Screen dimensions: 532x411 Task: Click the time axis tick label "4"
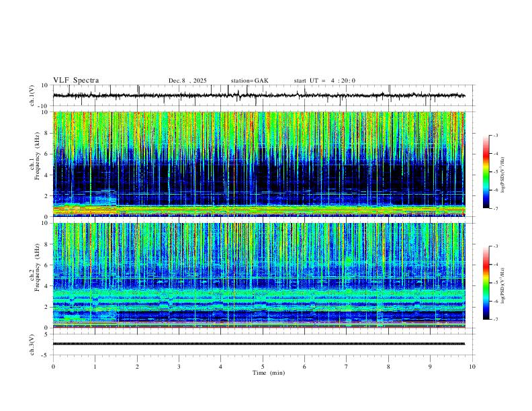(x=221, y=367)
